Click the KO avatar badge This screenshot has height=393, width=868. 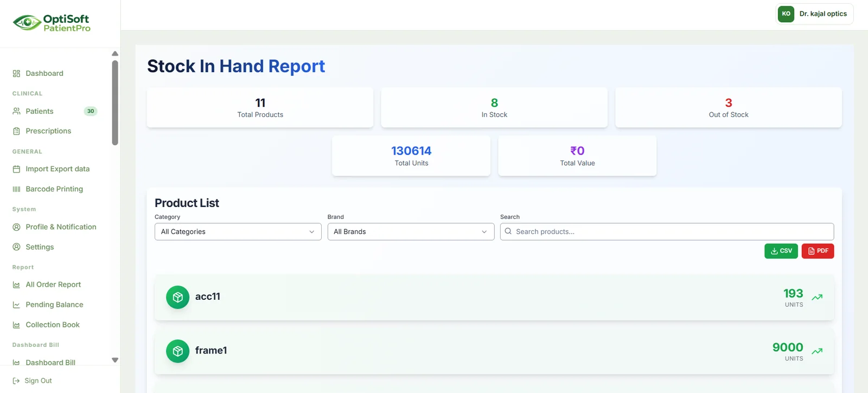pos(786,14)
